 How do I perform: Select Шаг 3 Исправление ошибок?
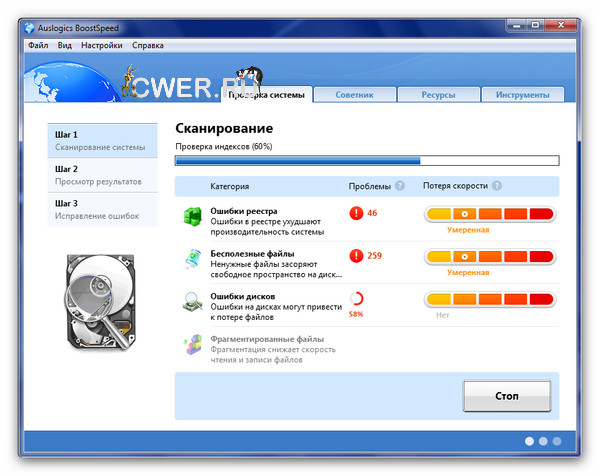pyautogui.click(x=102, y=209)
